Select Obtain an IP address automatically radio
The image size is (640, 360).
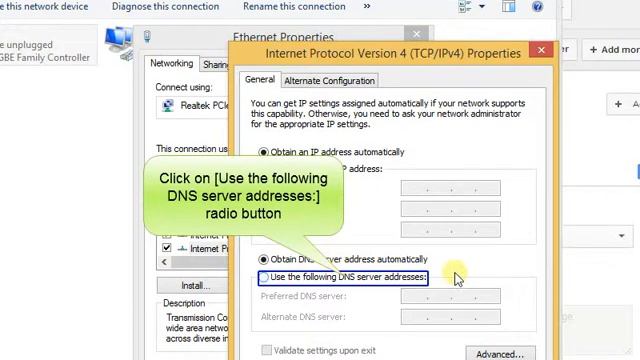(263, 152)
